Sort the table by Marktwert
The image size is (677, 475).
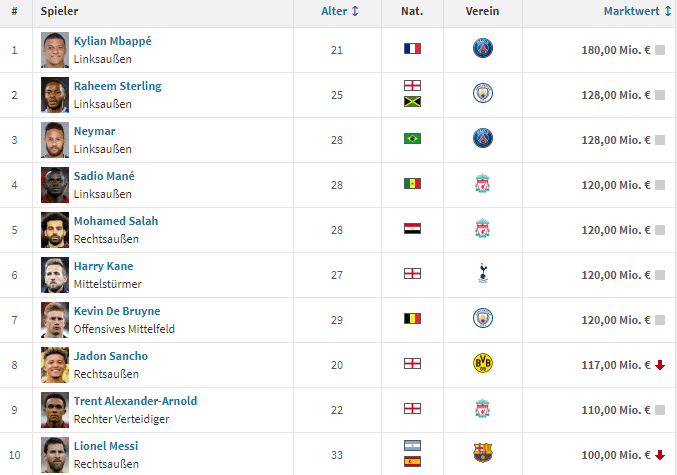click(x=634, y=11)
